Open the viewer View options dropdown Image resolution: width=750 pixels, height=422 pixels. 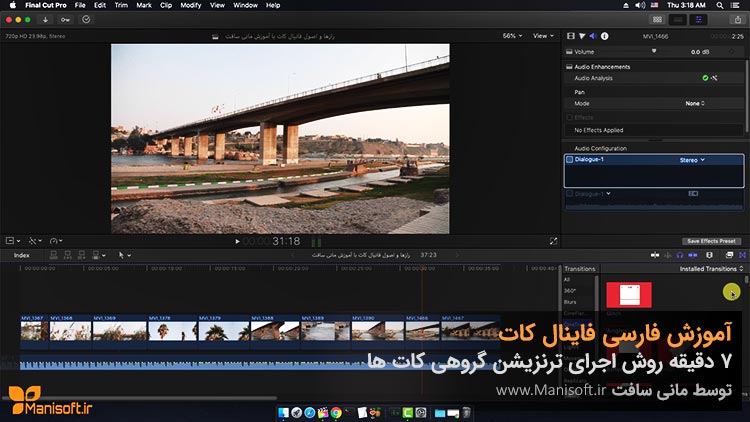pyautogui.click(x=543, y=36)
